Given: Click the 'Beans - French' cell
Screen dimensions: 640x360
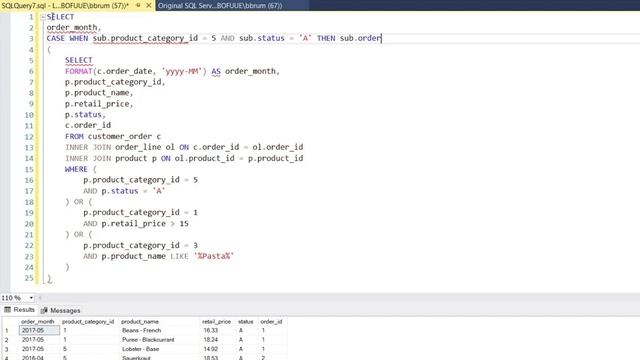Looking at the screenshot, I should 159,330.
